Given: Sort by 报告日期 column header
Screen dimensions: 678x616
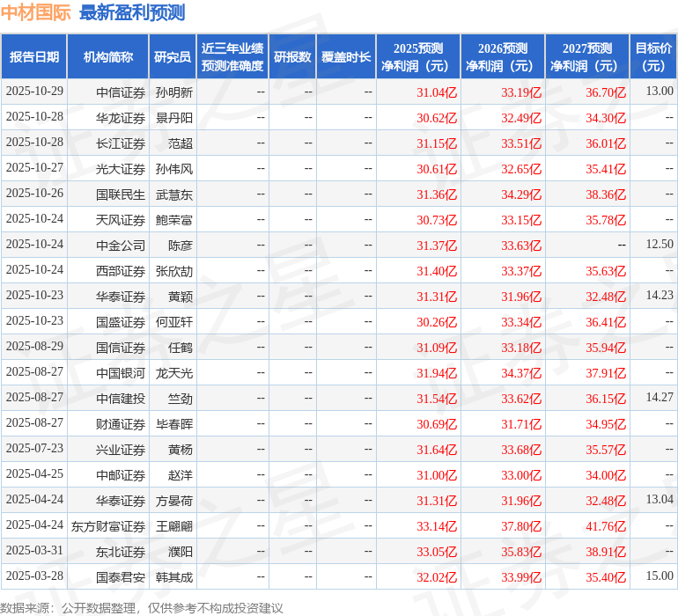Looking at the screenshot, I should [34, 57].
